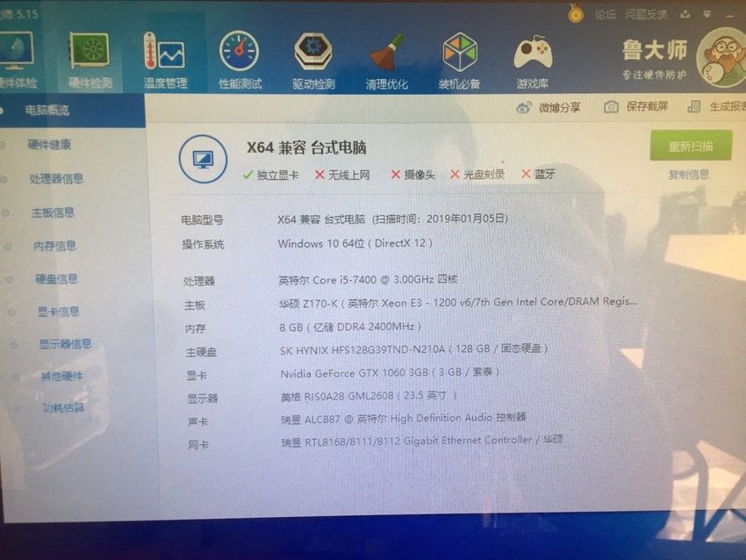Click the scan date 2019年01月05日 line
The image size is (746, 560).
tap(393, 219)
